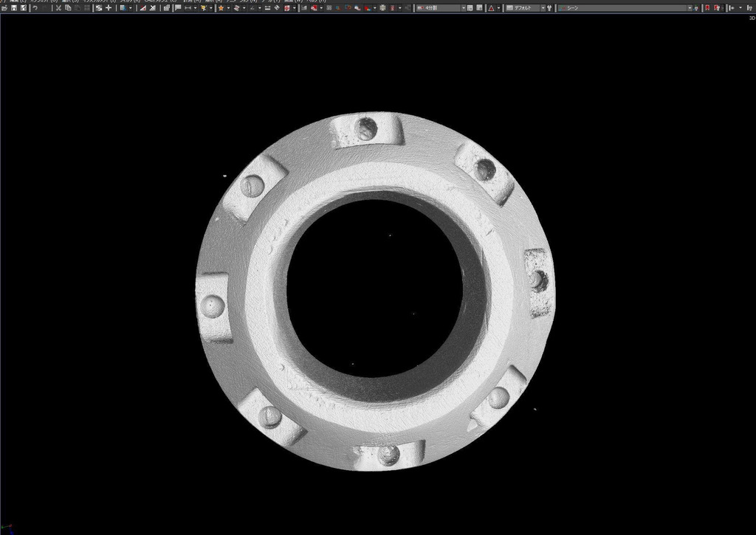This screenshot has width=756, height=535.
Task: Click the orange star icon
Action: [x=220, y=8]
